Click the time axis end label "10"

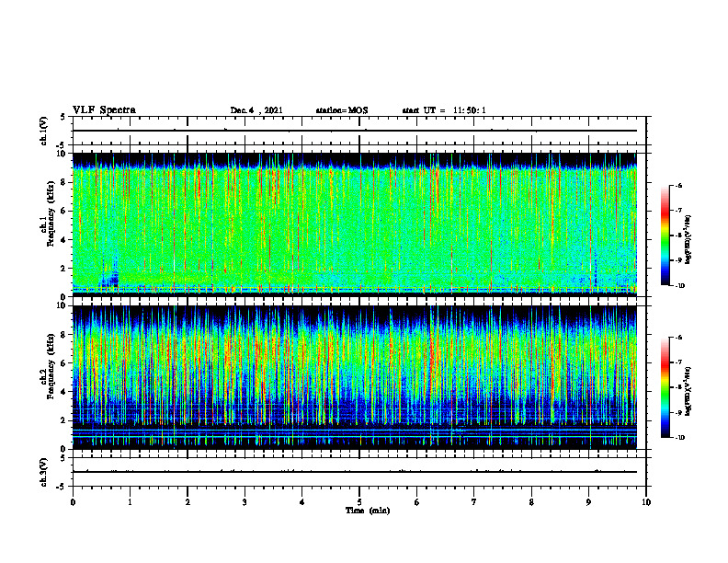click(646, 502)
